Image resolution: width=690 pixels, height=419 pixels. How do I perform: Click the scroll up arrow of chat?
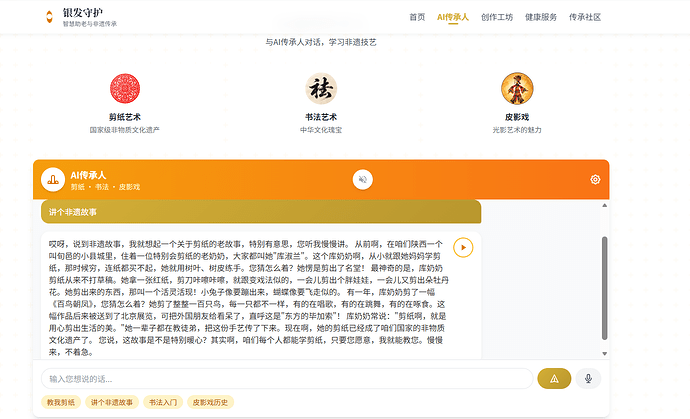tap(605, 206)
